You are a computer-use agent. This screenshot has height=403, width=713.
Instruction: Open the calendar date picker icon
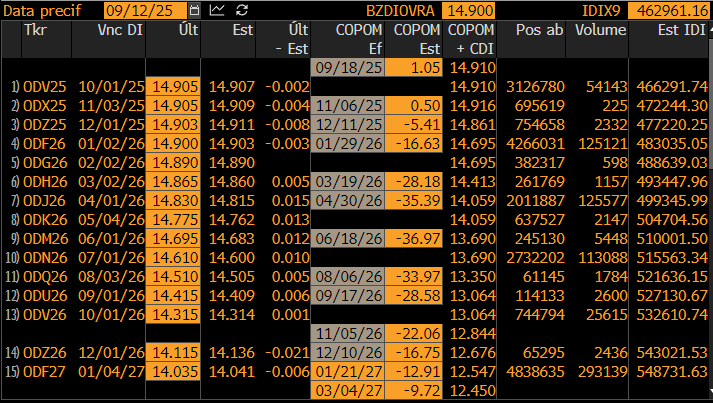click(x=194, y=10)
